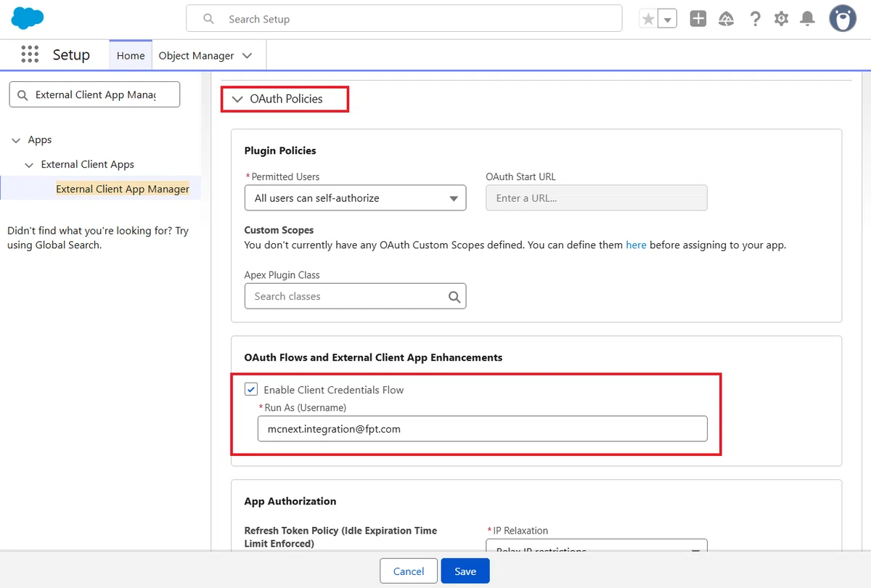Viewport: 871px width, 588px height.
Task: Open the Salesforce cloud logo home
Action: (x=28, y=18)
